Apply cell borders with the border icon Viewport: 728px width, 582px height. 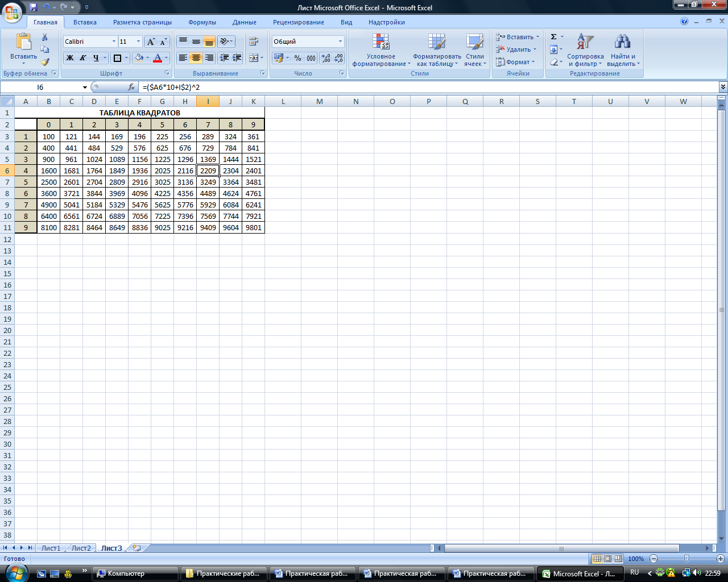(117, 58)
